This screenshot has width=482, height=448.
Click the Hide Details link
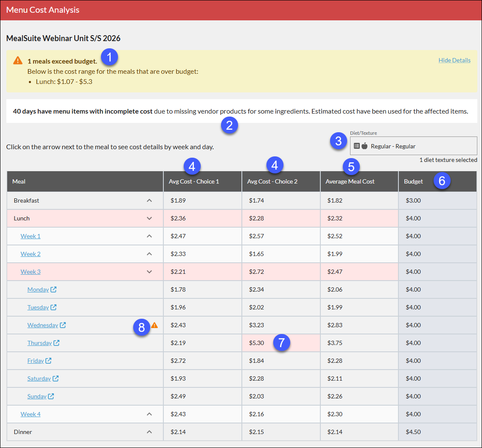[454, 60]
